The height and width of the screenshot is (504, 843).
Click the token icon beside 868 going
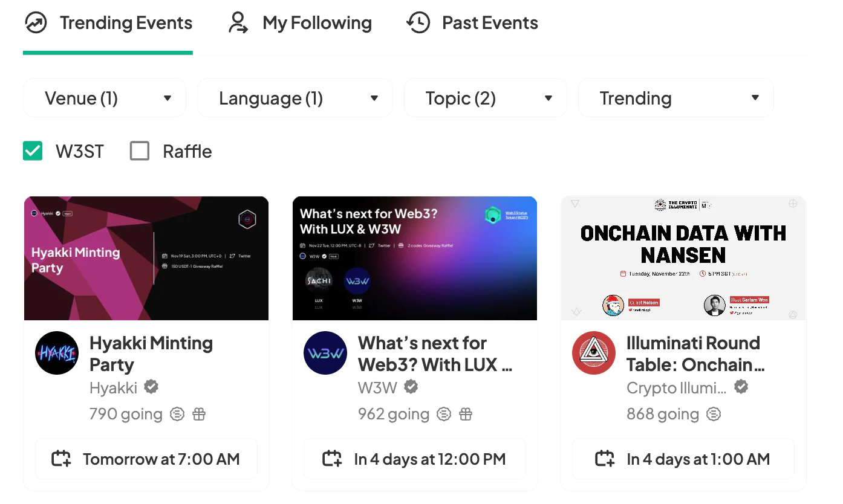714,415
